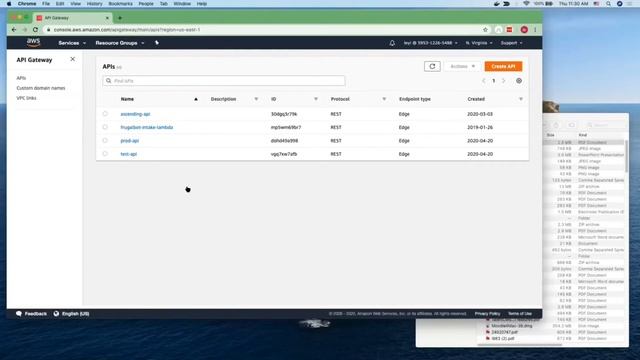Viewport: 640px width, 360px height.
Task: Open a new browser tab
Action: 120,18
